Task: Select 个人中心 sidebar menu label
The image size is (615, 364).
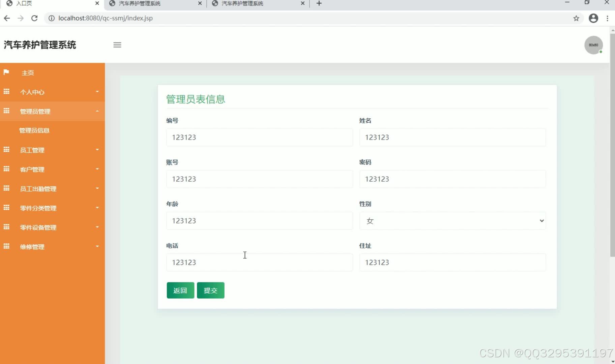Action: (x=32, y=92)
